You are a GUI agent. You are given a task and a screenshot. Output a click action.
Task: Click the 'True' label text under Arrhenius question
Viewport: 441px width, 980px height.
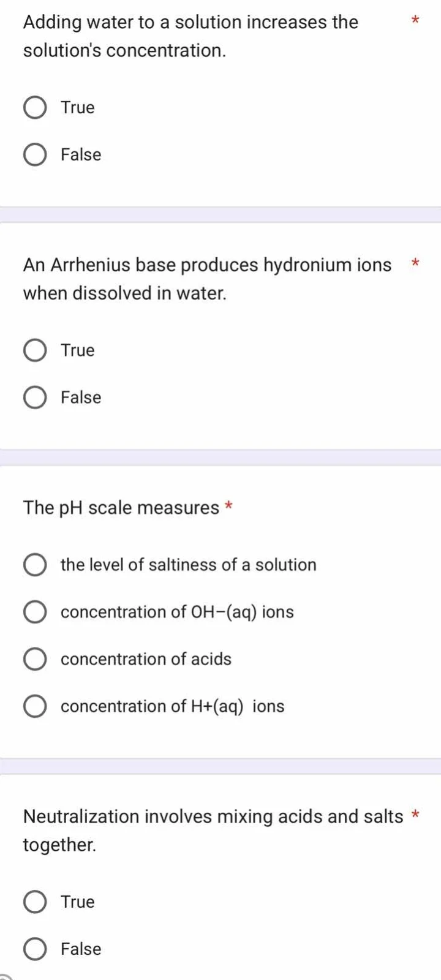click(77, 350)
